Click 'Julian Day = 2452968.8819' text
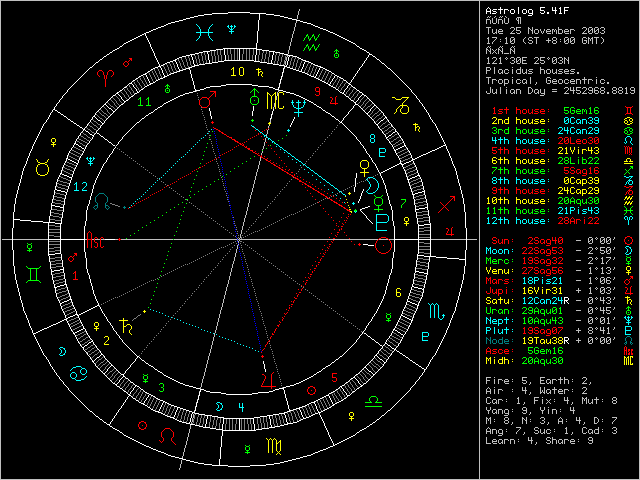Viewport: 640px width, 480px height. pos(560,91)
